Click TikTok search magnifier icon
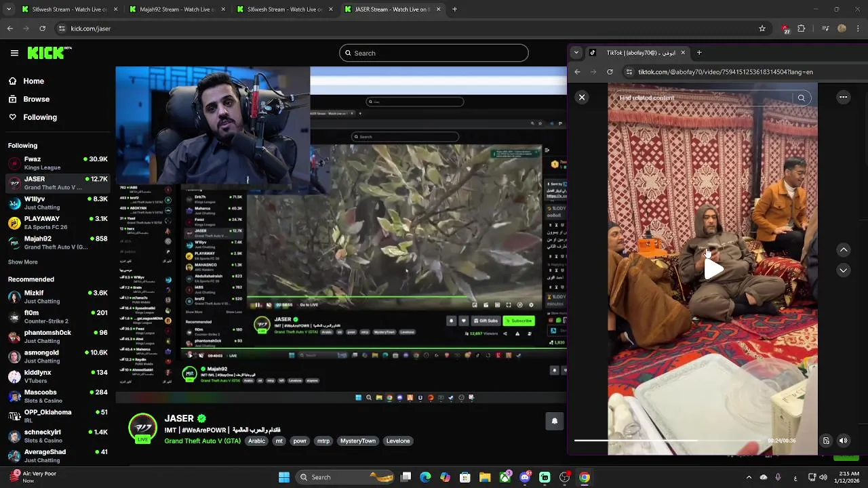The width and height of the screenshot is (868, 488). [x=802, y=98]
